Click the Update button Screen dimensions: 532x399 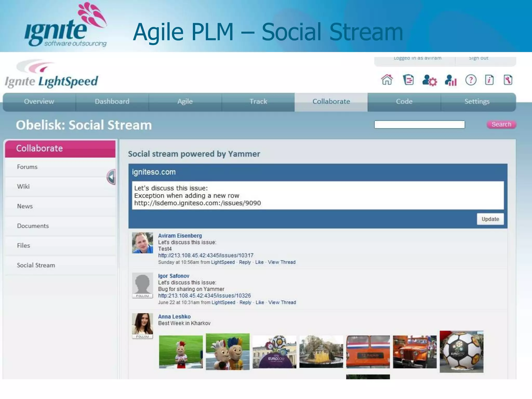point(490,219)
